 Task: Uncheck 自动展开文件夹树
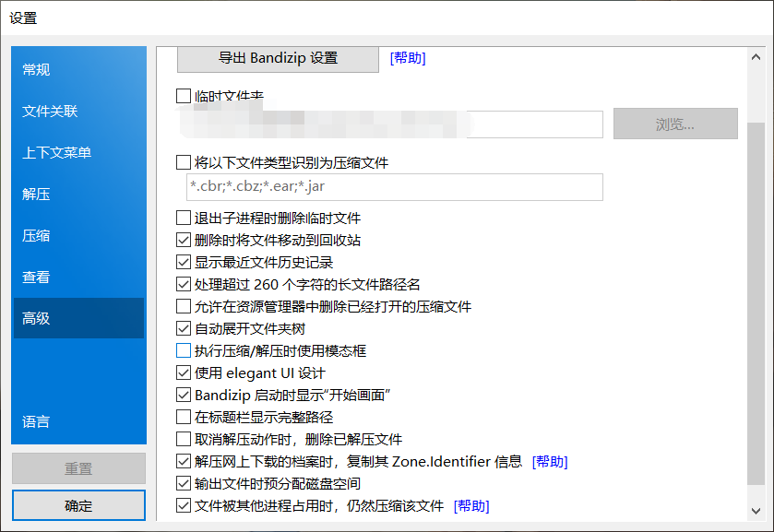184,328
